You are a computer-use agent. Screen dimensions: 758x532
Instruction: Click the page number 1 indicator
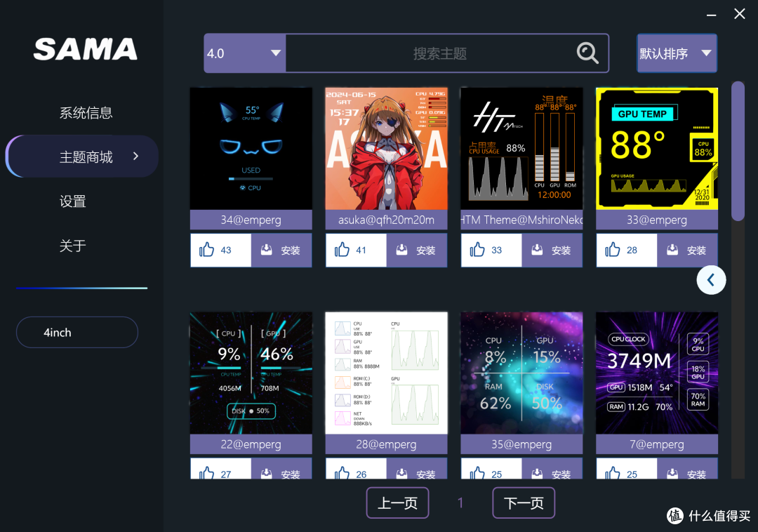pos(460,503)
